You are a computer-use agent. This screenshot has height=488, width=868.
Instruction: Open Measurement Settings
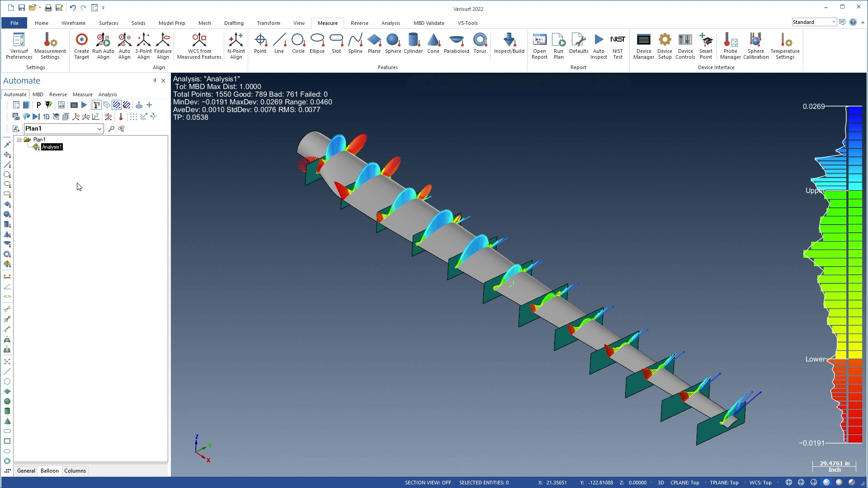[x=50, y=46]
